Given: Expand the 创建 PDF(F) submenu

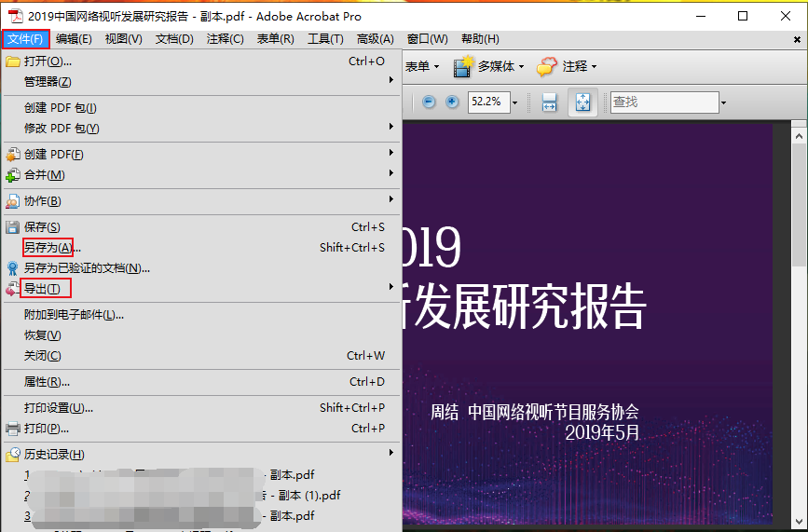Looking at the screenshot, I should click(x=201, y=154).
